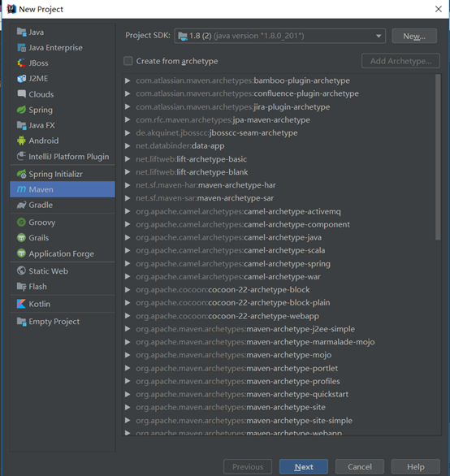450x476 pixels.
Task: Enable Create from archetype checkbox
Action: tap(128, 61)
